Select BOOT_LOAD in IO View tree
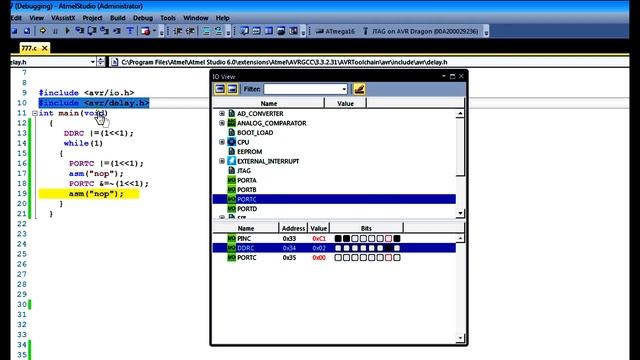Screen dimensions: 640x360 (x=255, y=133)
